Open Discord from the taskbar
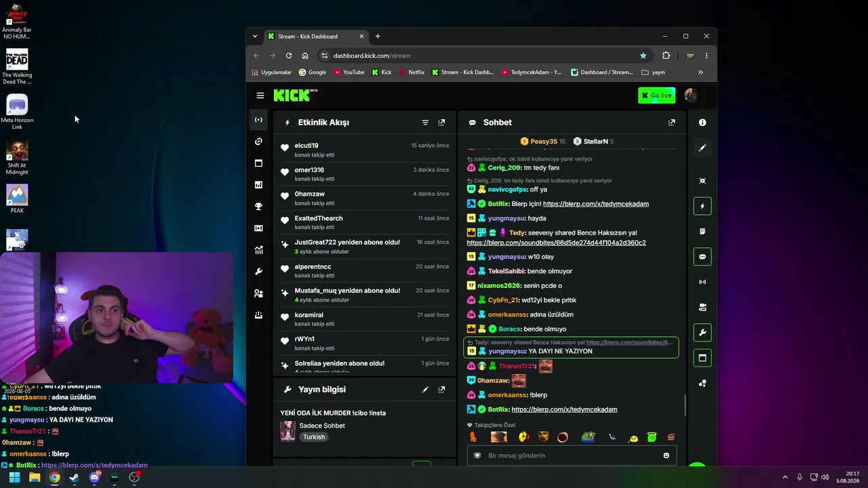This screenshot has height=488, width=868. coord(94,477)
